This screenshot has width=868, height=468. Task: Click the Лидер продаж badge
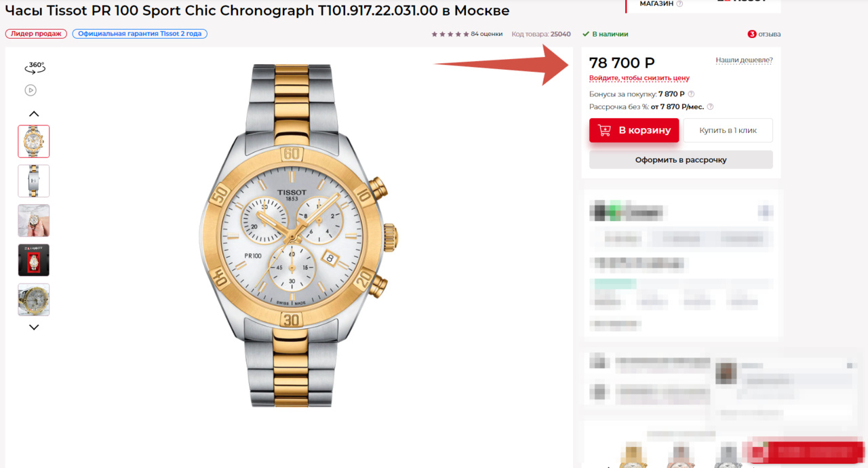[x=36, y=34]
